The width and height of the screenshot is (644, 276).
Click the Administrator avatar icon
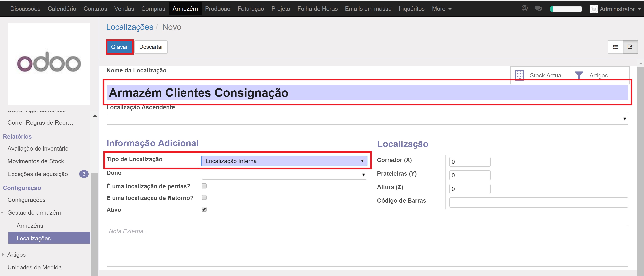[x=594, y=9]
